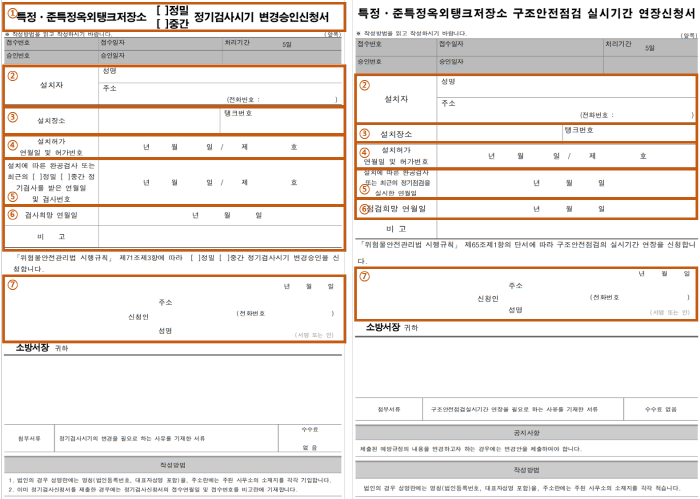This screenshot has width=700, height=499.
Task: Click the 탱크번호 field in the 연장신청서
Action: click(629, 133)
